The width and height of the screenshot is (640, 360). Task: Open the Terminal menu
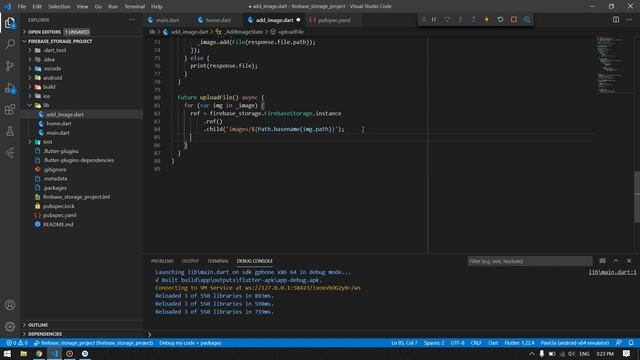point(134,7)
